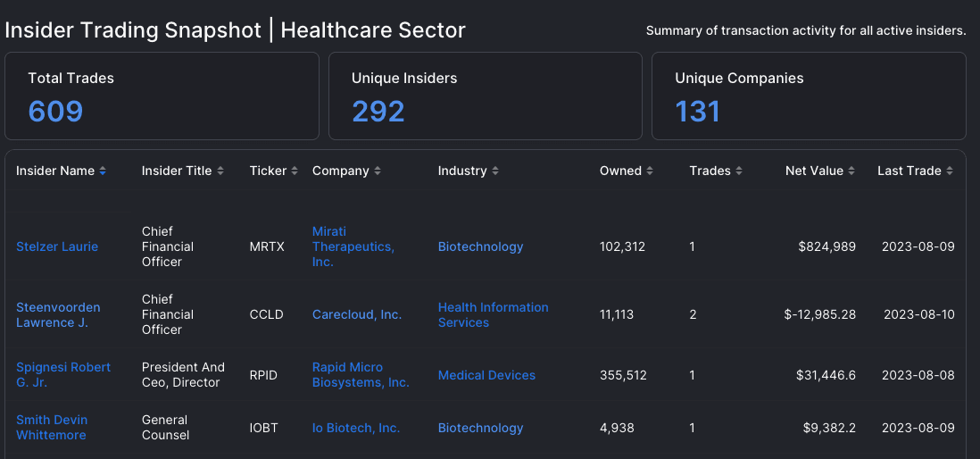Screen dimensions: 980x459
Task: Sort table by Ticker column
Action: pyautogui.click(x=274, y=171)
